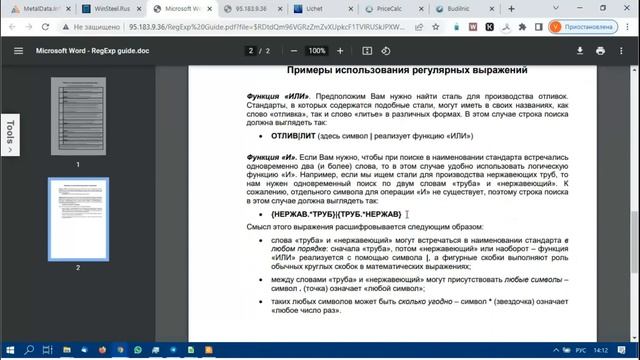Click the not secure warning indicator
640x360 pixels.
pos(91,27)
